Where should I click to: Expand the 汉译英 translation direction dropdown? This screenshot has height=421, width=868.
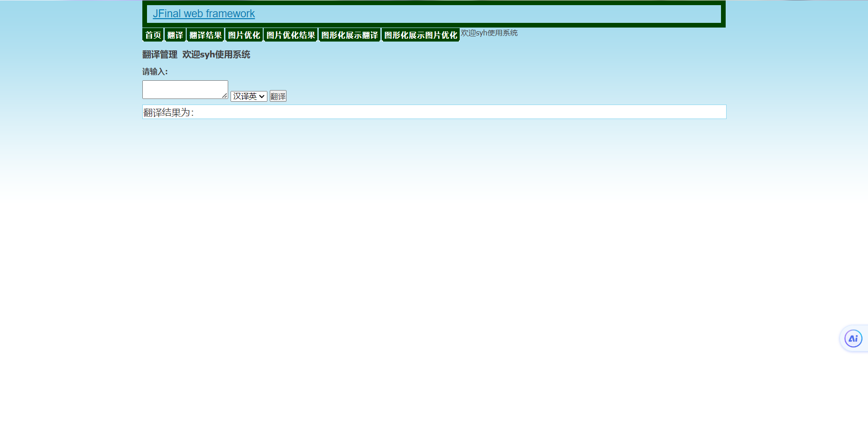(249, 96)
